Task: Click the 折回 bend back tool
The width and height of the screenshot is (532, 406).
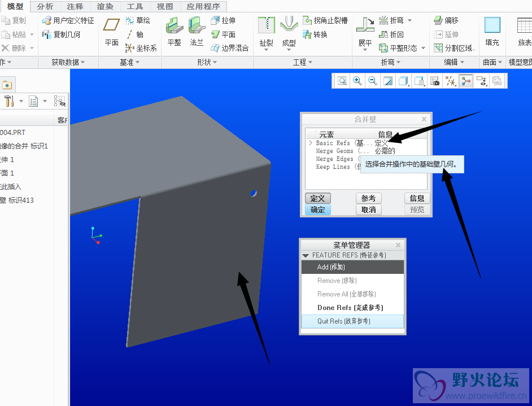Action: [x=391, y=34]
